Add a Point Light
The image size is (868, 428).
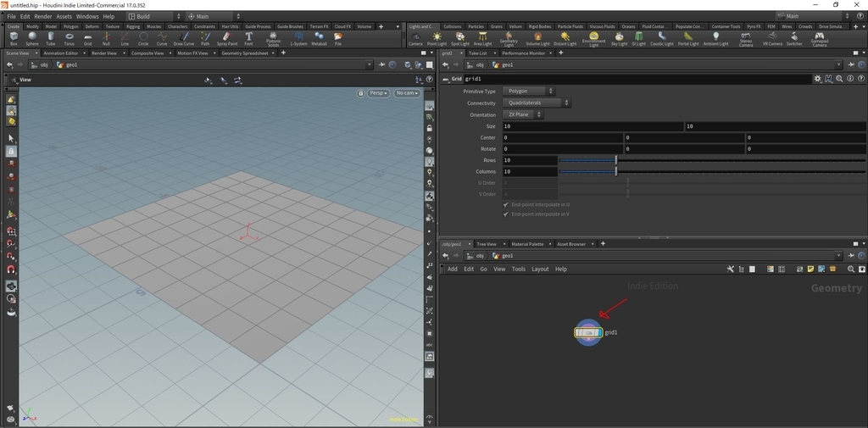click(x=437, y=38)
